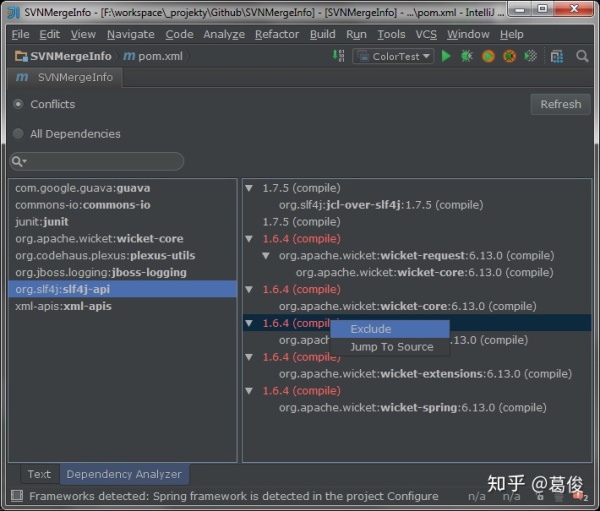Image resolution: width=600 pixels, height=511 pixels.
Task: Click the Make Project build icon
Action: [338, 56]
